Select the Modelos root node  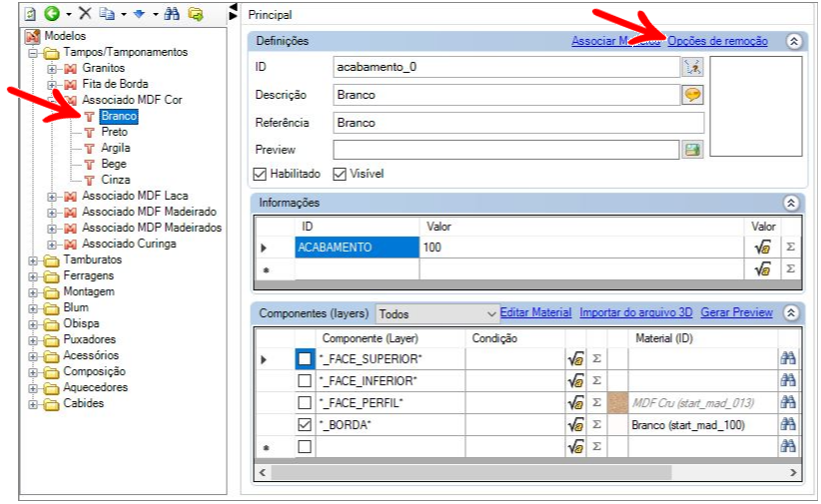tap(65, 36)
